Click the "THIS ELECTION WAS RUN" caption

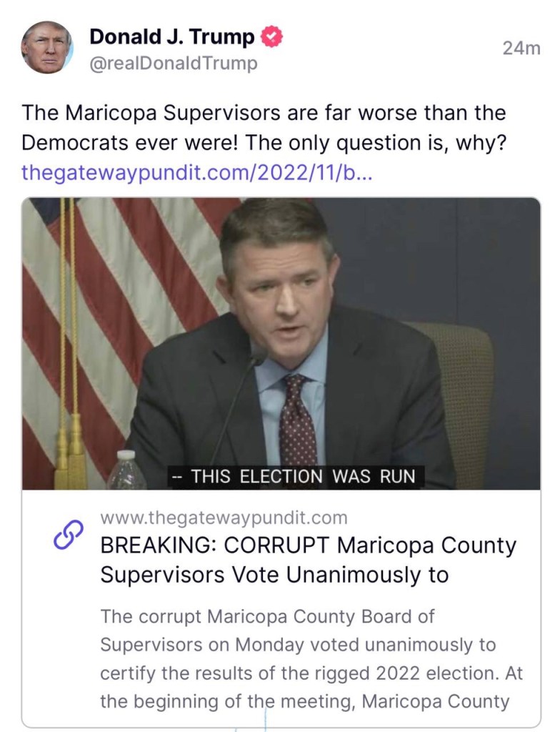(296, 476)
